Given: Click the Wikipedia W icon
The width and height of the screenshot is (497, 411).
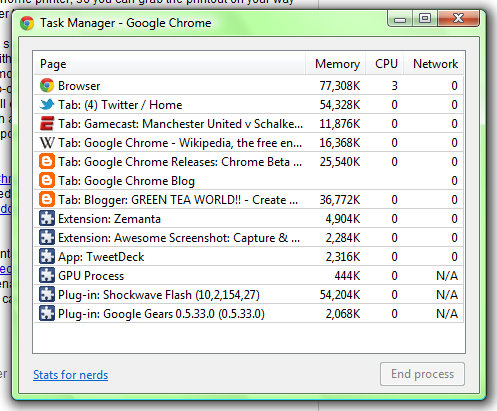Looking at the screenshot, I should (47, 143).
